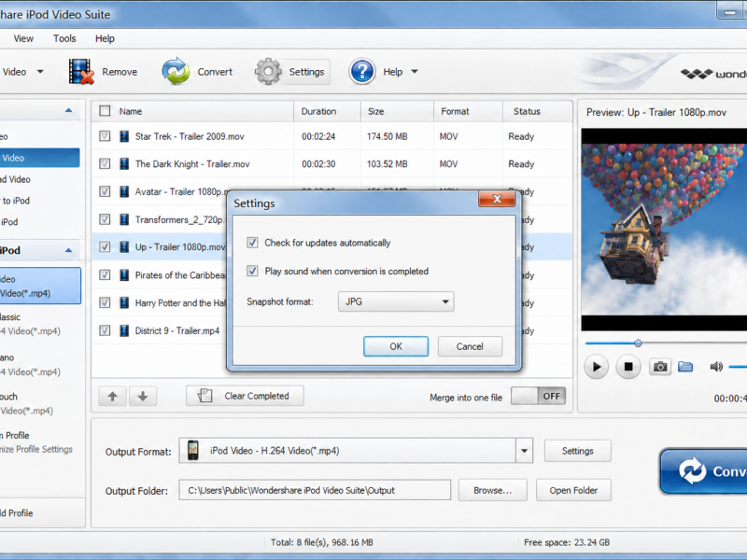
Task: Click film icon beside Avatar trailer
Action: click(x=124, y=192)
